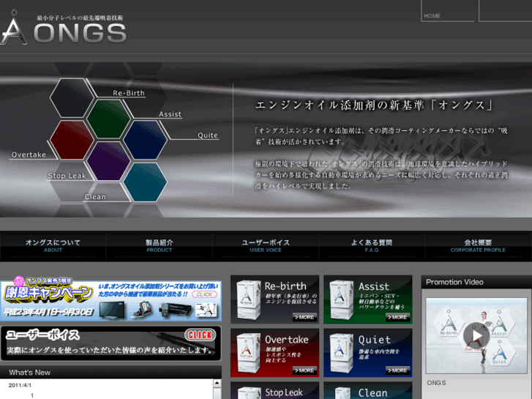Click the Overtake hexagon label

click(x=29, y=154)
